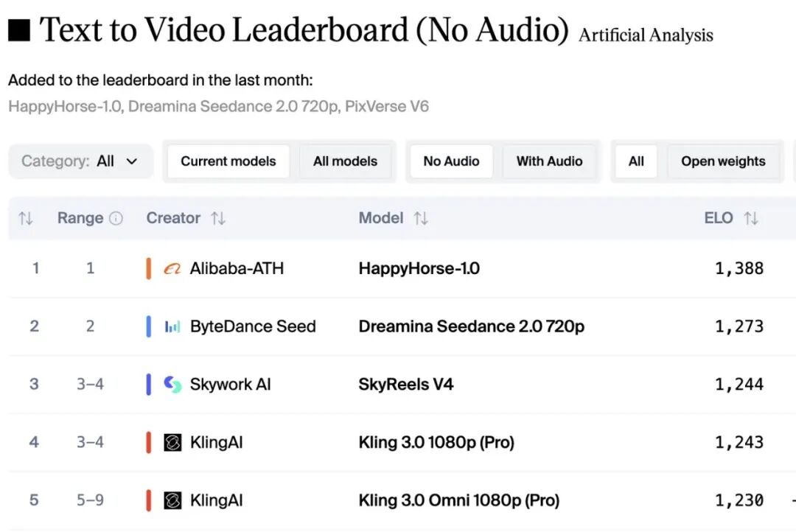Image resolution: width=796 pixels, height=532 pixels.
Task: Switch to the All models filter
Action: click(x=345, y=161)
